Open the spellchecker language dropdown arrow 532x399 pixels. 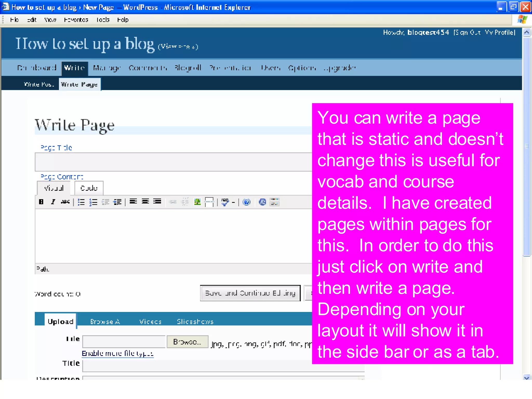click(x=233, y=202)
